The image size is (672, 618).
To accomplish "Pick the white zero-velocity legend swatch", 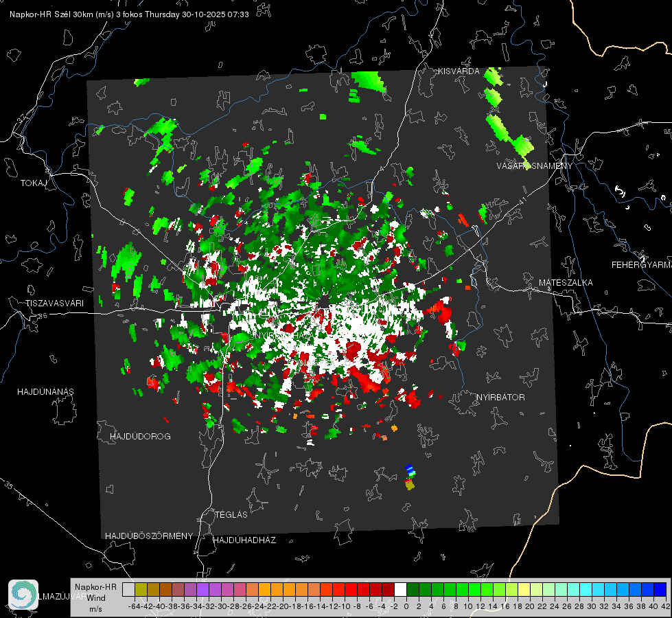I will pos(400,589).
